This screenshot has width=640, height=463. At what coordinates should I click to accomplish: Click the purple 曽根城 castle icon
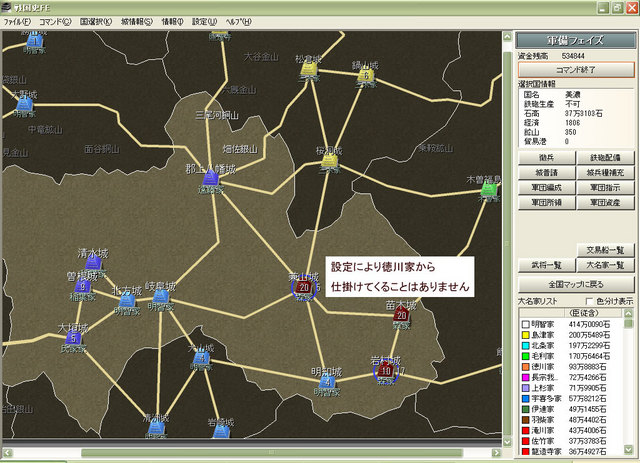[x=83, y=286]
